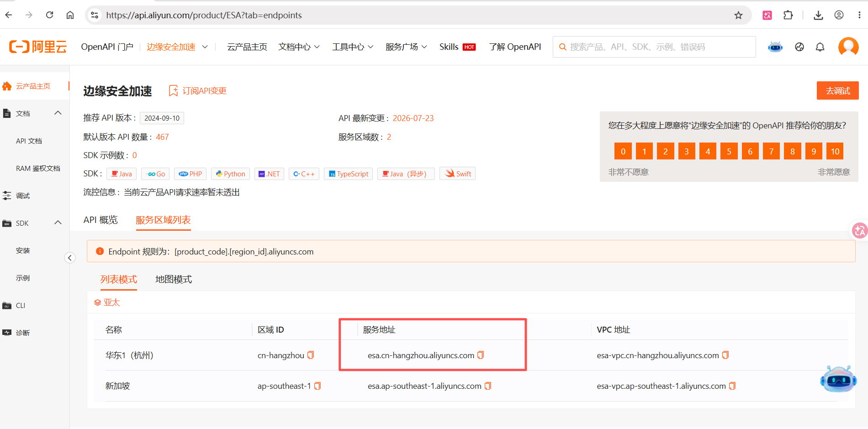
Task: Open the floating chatbot robot assistant
Action: (838, 379)
